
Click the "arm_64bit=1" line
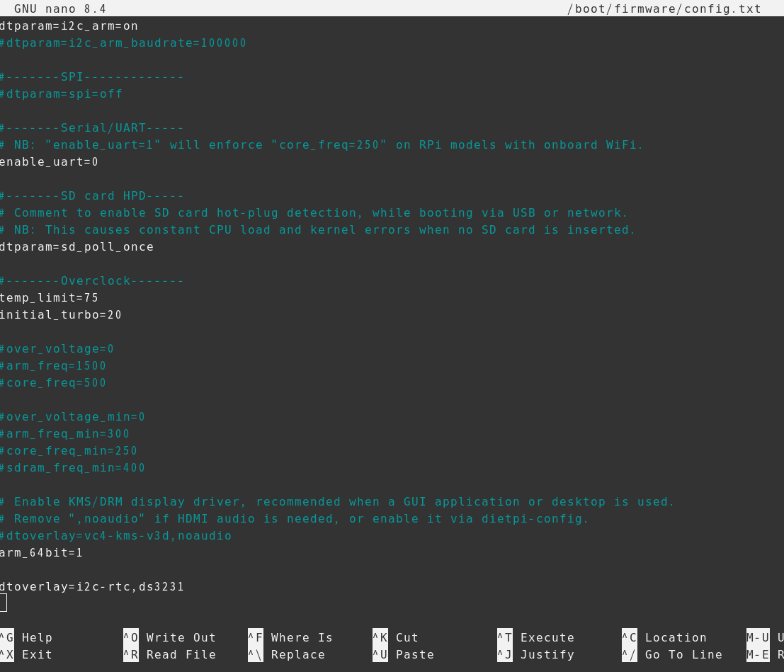(42, 553)
